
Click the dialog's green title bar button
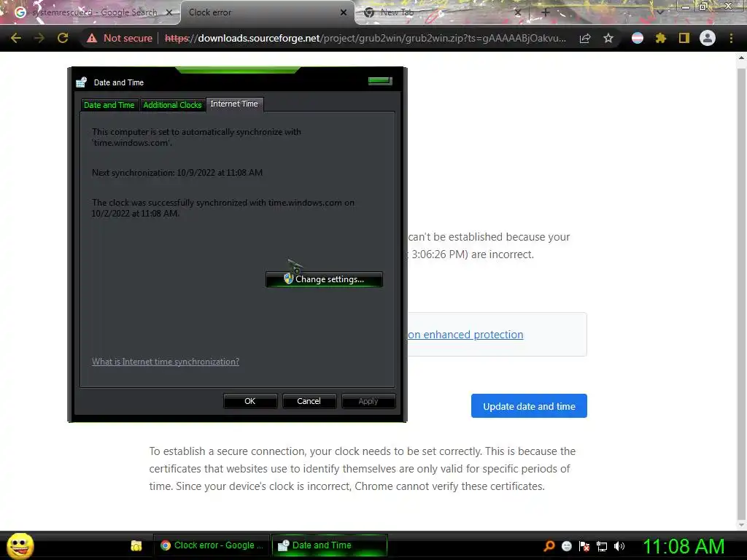pyautogui.click(x=380, y=81)
